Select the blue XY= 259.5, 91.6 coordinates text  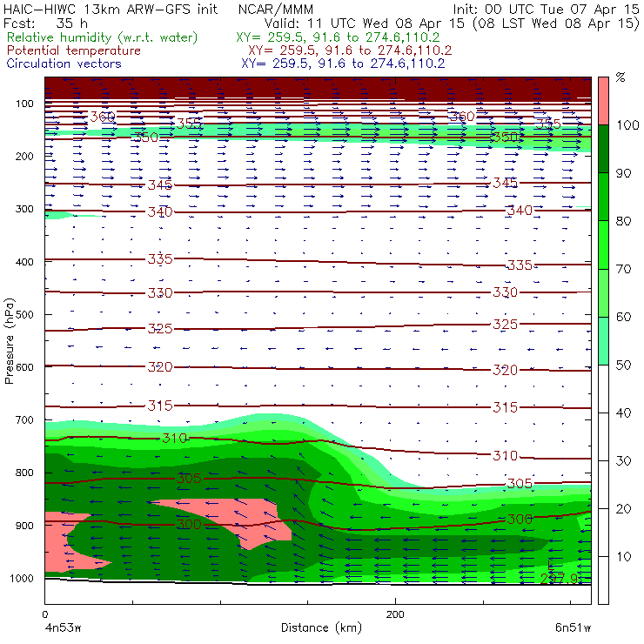click(x=343, y=64)
